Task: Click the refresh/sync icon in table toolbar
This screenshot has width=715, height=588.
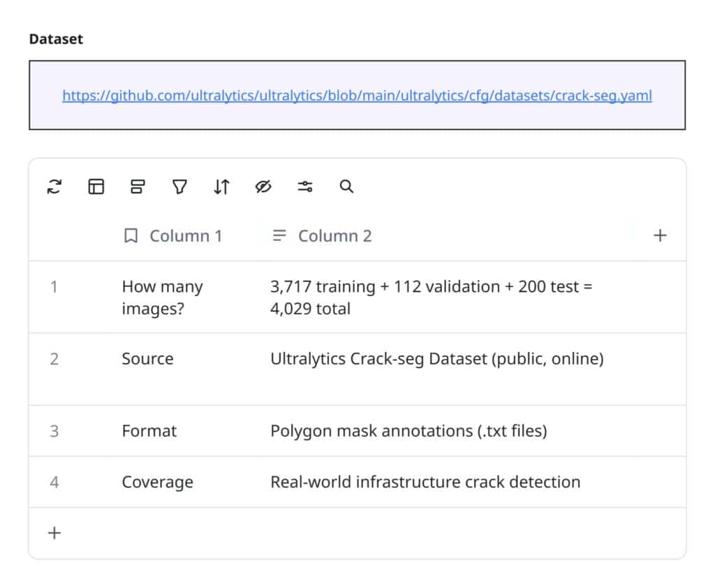Action: pos(54,186)
